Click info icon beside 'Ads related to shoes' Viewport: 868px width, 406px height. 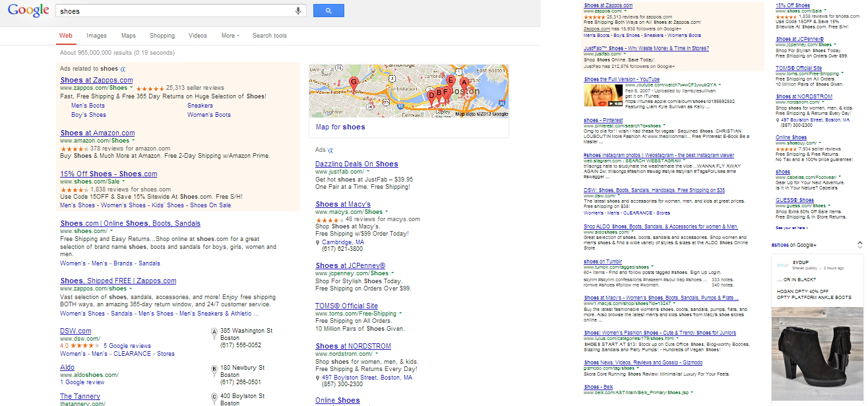tap(123, 69)
